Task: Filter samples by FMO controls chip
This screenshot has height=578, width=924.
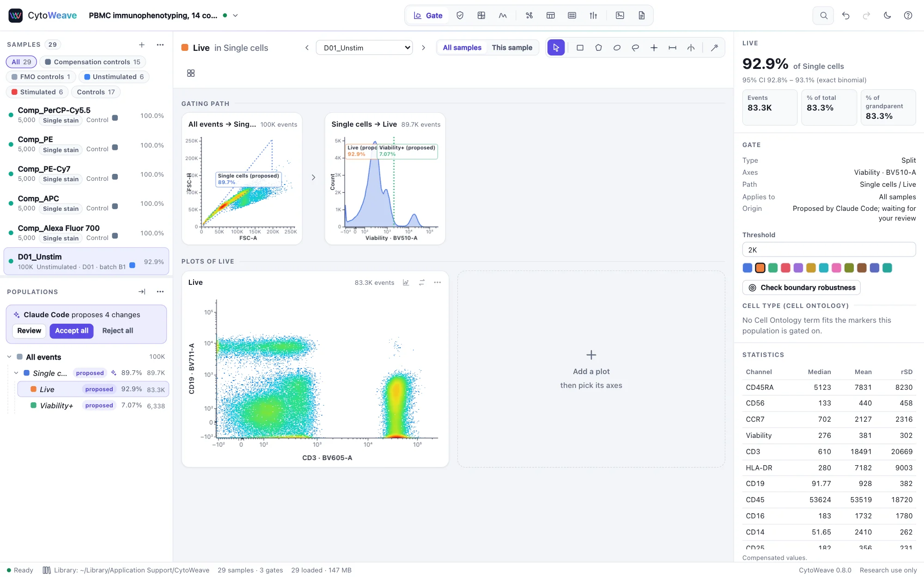Action: tap(41, 77)
